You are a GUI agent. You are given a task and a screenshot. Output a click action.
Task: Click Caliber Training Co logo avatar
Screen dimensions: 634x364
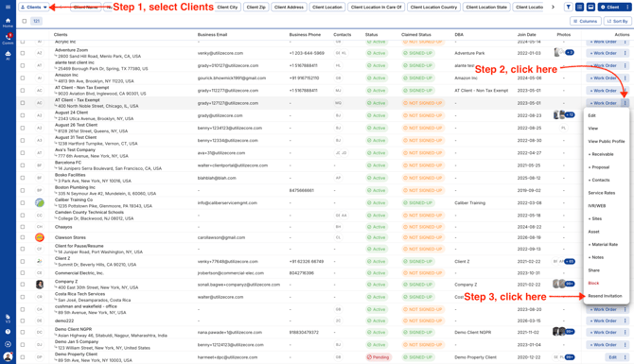40,203
